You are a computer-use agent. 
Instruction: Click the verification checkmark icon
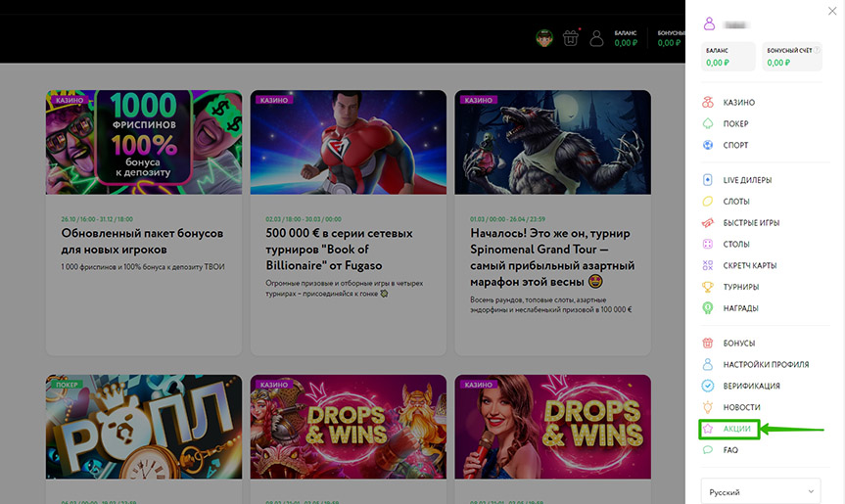click(x=708, y=386)
